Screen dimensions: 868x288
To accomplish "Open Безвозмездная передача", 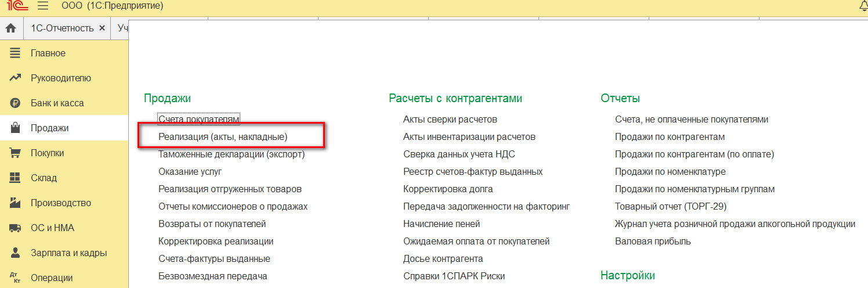I will 212,276.
